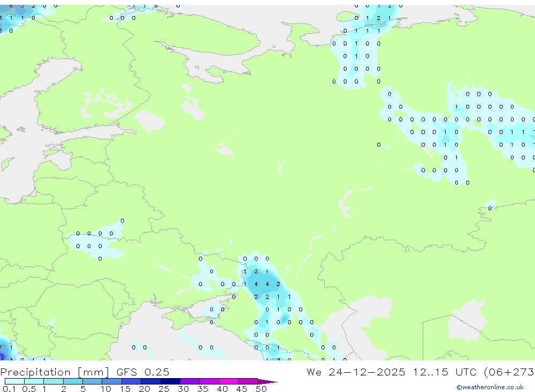Click the weatheronline.co.uk copyright link

point(490,387)
